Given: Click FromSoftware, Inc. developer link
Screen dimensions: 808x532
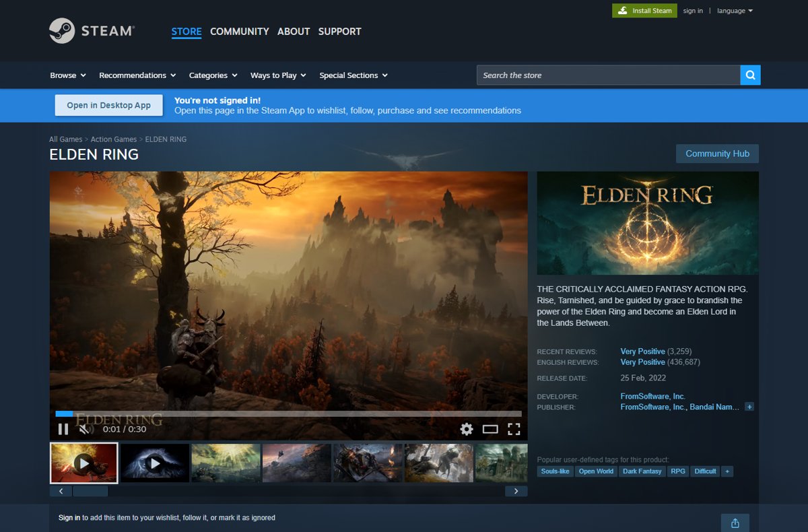Looking at the screenshot, I should (x=652, y=396).
